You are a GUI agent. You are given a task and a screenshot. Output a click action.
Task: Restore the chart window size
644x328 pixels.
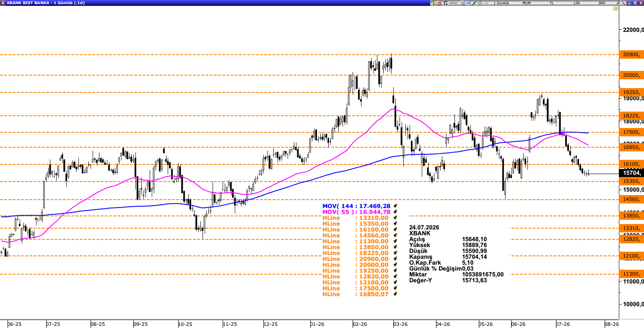tap(635, 3)
